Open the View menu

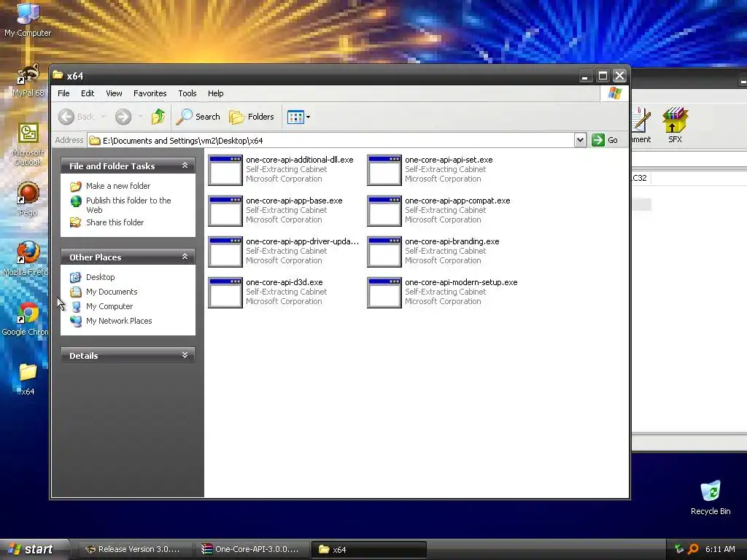coord(114,93)
